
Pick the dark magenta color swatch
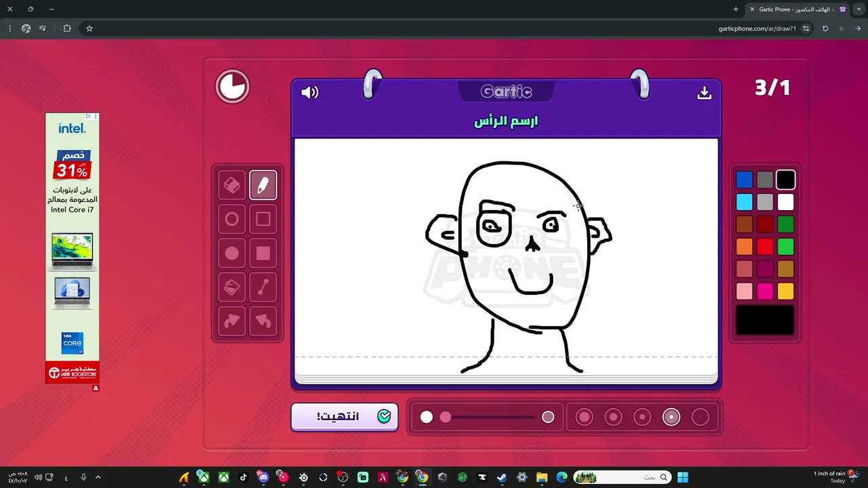coord(765,269)
